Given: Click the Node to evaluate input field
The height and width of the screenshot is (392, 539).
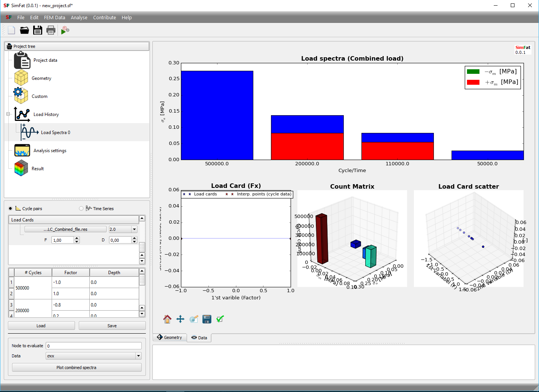Looking at the screenshot, I should (x=93, y=346).
